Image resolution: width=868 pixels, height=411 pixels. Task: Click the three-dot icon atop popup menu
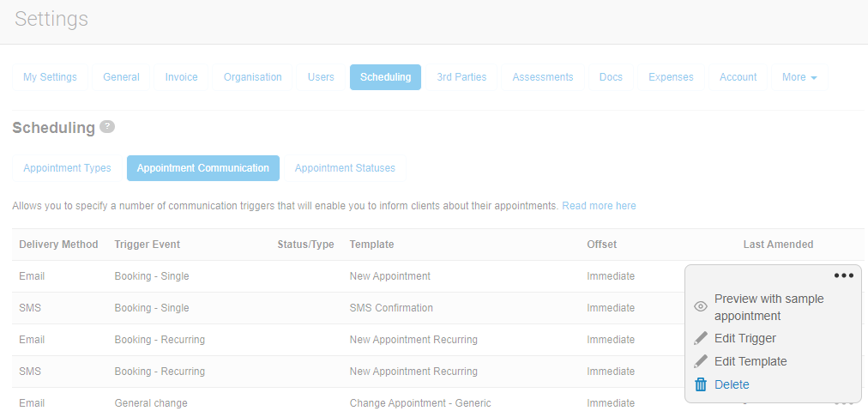click(843, 275)
